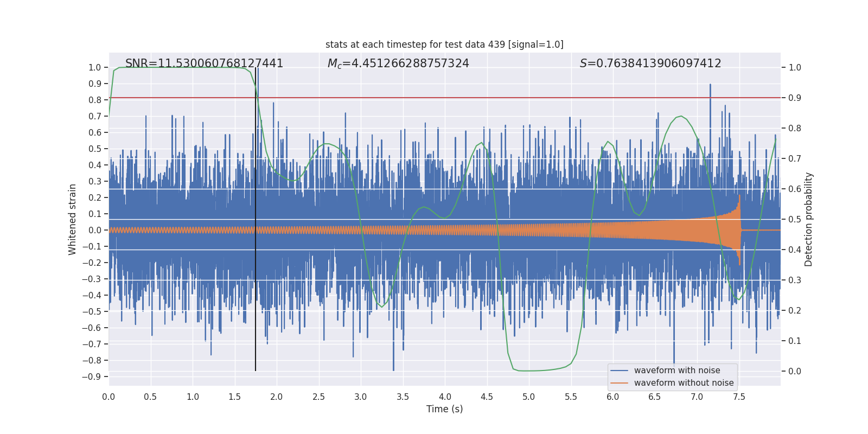This screenshot has width=868, height=434.
Task: Click the plot title mentioning test data 439
Action: tap(444, 44)
